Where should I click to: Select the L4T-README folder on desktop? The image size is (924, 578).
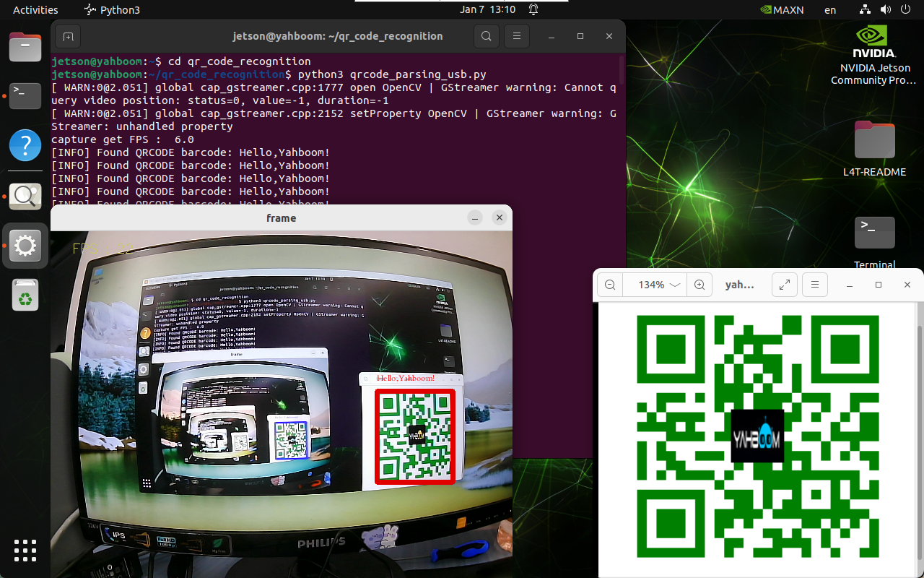[x=874, y=149]
